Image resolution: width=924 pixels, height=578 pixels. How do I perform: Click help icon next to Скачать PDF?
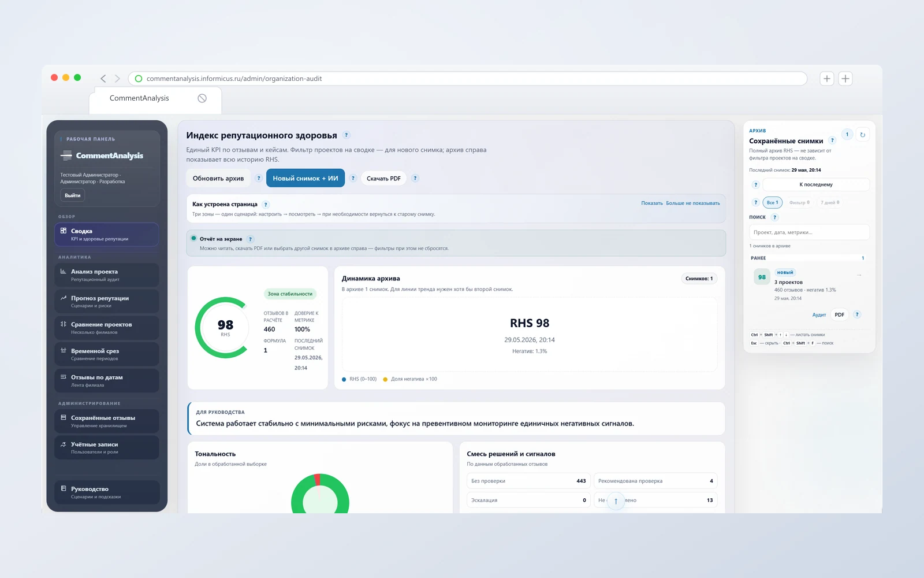click(x=415, y=178)
